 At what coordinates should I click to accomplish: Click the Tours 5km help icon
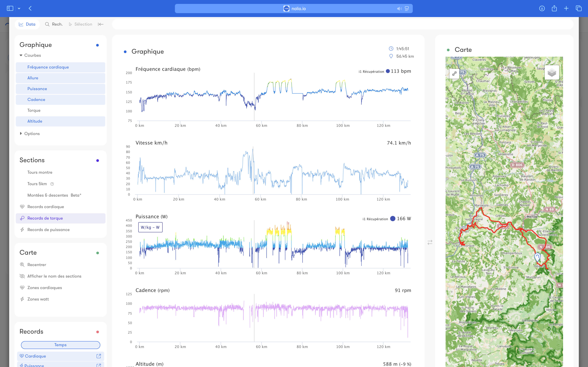click(52, 184)
